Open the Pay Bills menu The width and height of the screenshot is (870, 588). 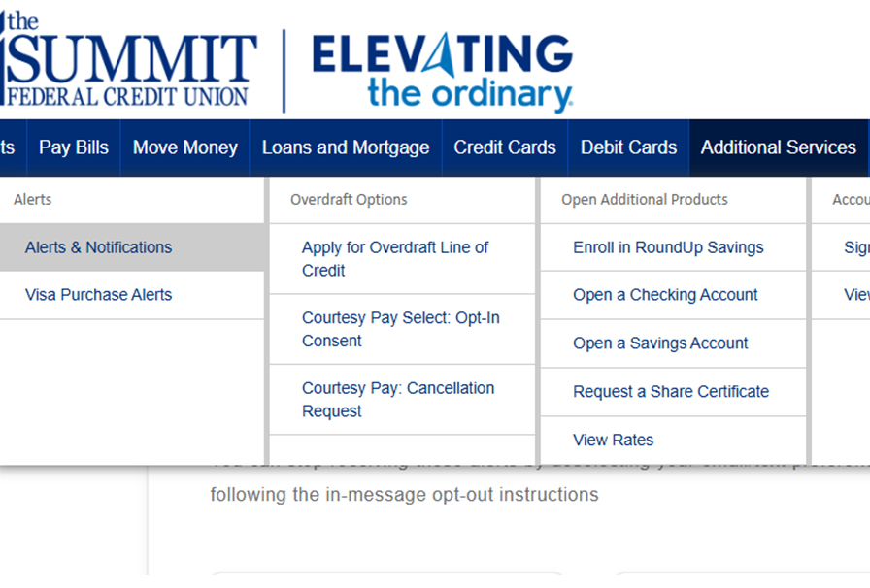pos(74,147)
